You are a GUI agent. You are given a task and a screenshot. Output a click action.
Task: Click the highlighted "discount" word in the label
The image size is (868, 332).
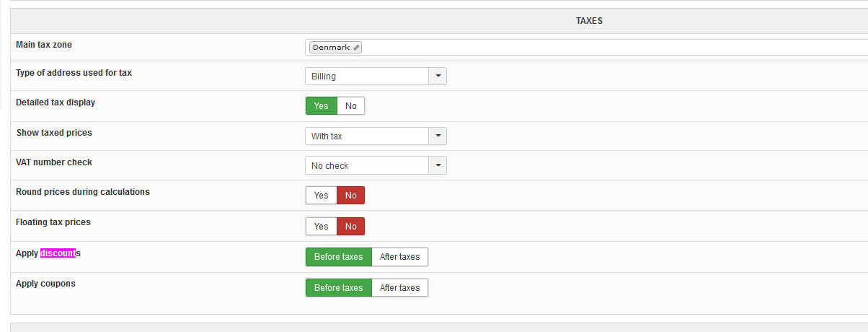pyautogui.click(x=58, y=253)
